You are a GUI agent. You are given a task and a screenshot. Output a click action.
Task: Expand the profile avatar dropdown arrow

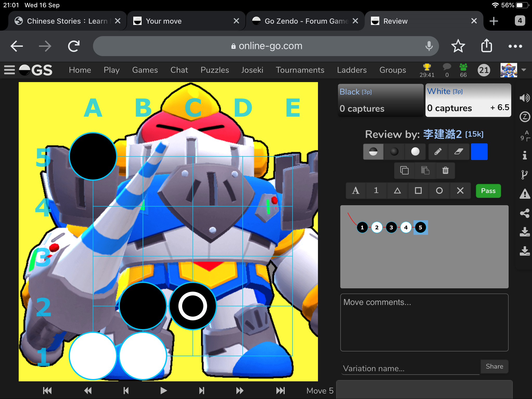[524, 70]
